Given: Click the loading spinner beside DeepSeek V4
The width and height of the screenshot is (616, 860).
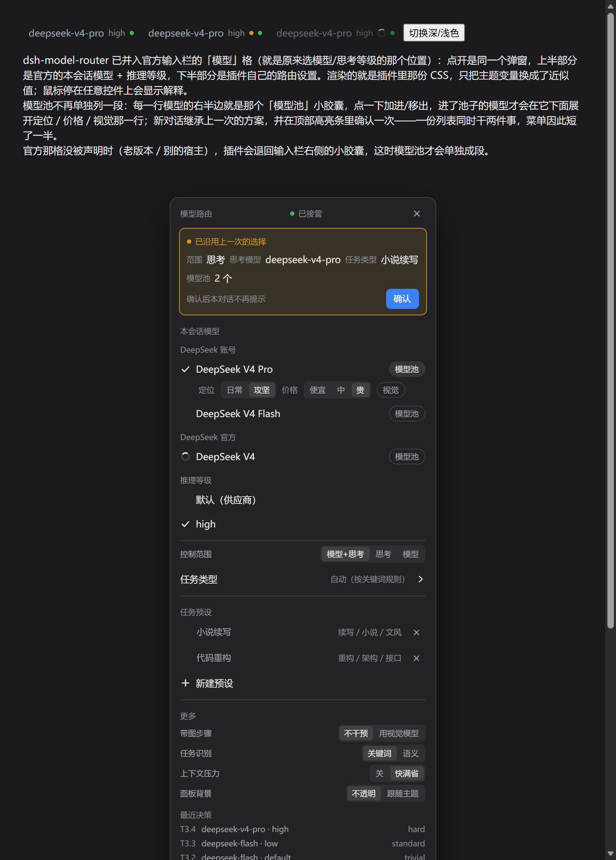Looking at the screenshot, I should [x=186, y=456].
